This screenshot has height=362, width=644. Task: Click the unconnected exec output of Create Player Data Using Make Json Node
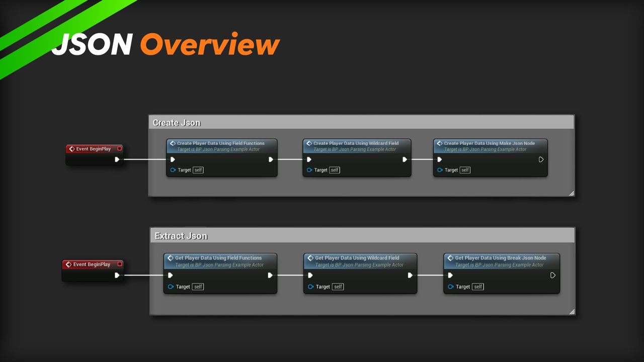point(541,159)
